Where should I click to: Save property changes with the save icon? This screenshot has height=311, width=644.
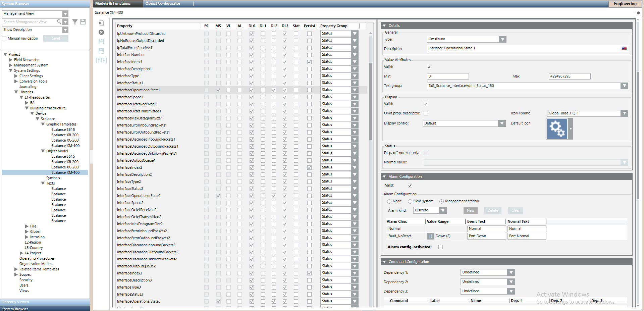pyautogui.click(x=101, y=41)
